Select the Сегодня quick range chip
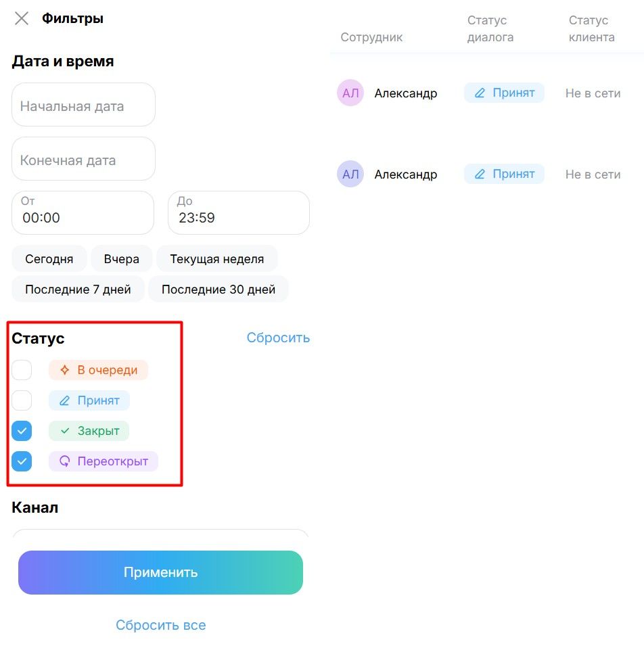644x648 pixels. (x=49, y=258)
